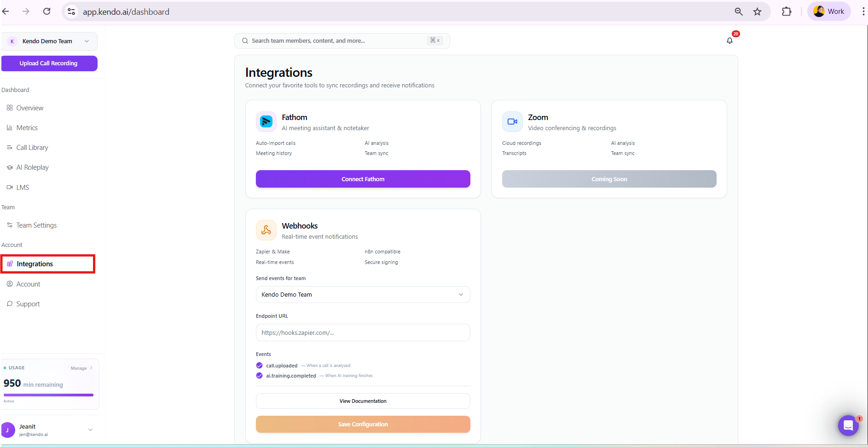Bookmark this page with star icon
This screenshot has width=868, height=447.
tap(757, 12)
